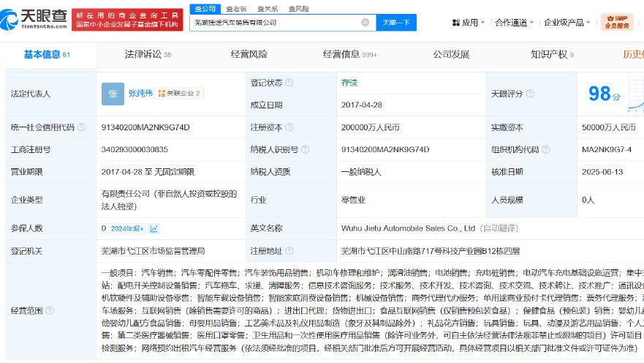
Task: Click the 零售业 industry value
Action: 353,200
